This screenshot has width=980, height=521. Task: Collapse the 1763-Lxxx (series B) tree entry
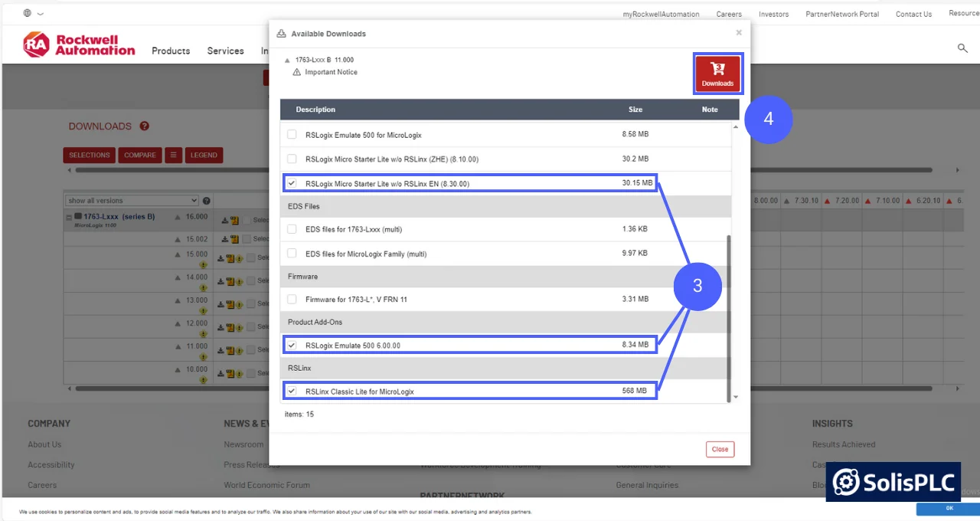[x=67, y=216]
